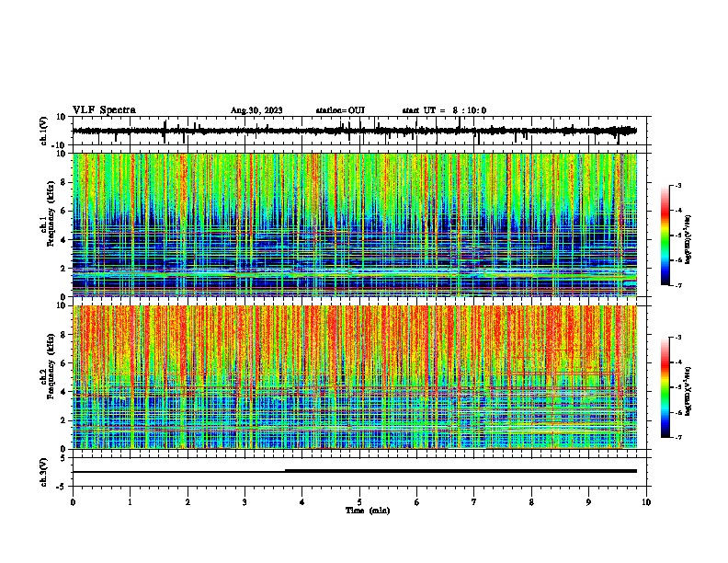Click the ch.2 spectrogram color scale bar
Viewport: 728px width, 563px height.
(x=665, y=387)
